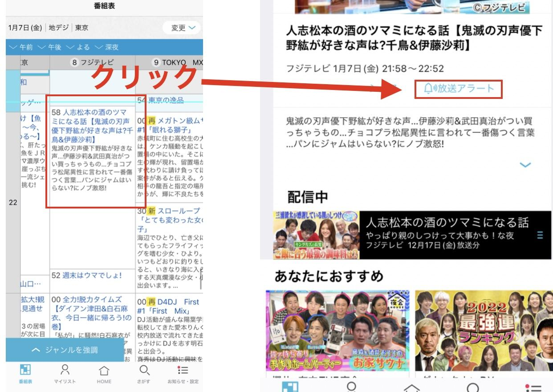The height and width of the screenshot is (392, 553).
Task: Open 東京の逸品 program listing
Action: pyautogui.click(x=166, y=100)
